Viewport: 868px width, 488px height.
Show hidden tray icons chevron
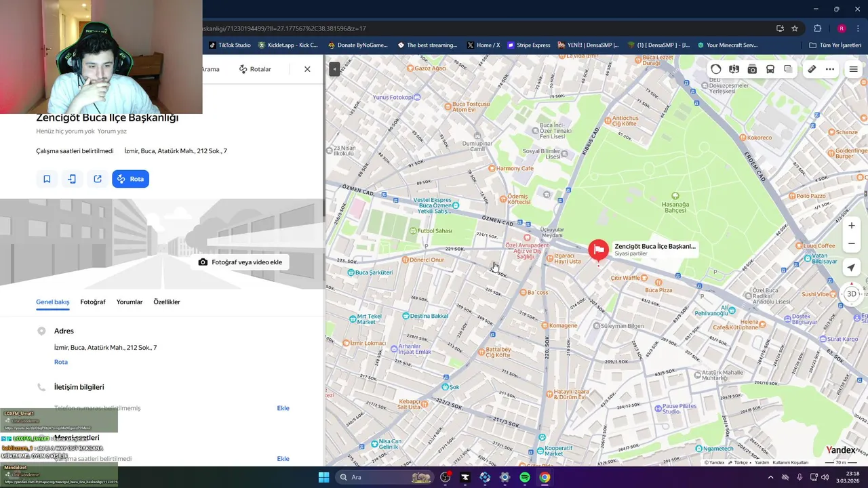[770, 477]
